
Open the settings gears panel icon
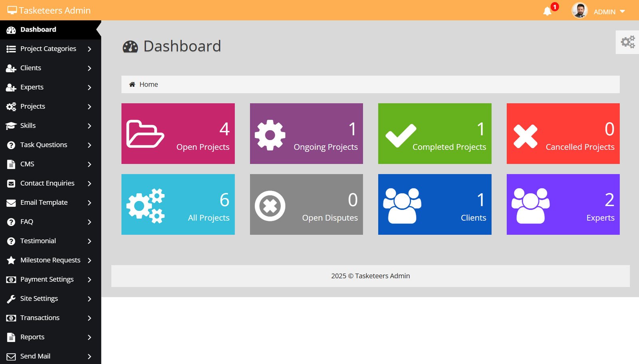tap(627, 42)
